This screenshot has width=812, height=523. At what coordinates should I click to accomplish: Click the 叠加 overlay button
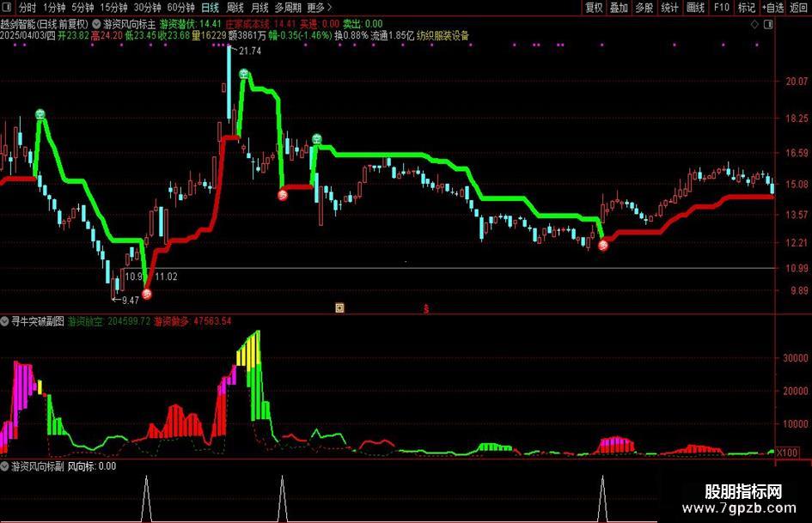click(619, 7)
